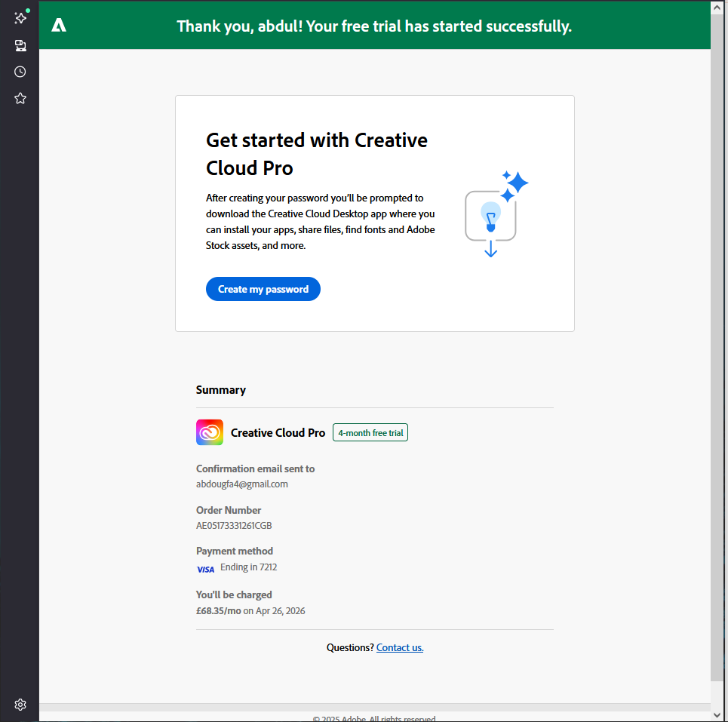Click the scrollbar down arrow

click(719, 714)
